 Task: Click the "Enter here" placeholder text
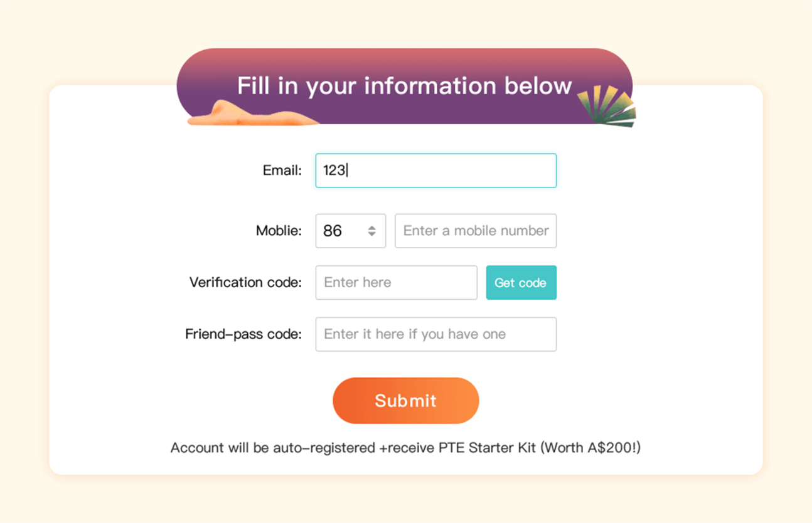pos(358,283)
